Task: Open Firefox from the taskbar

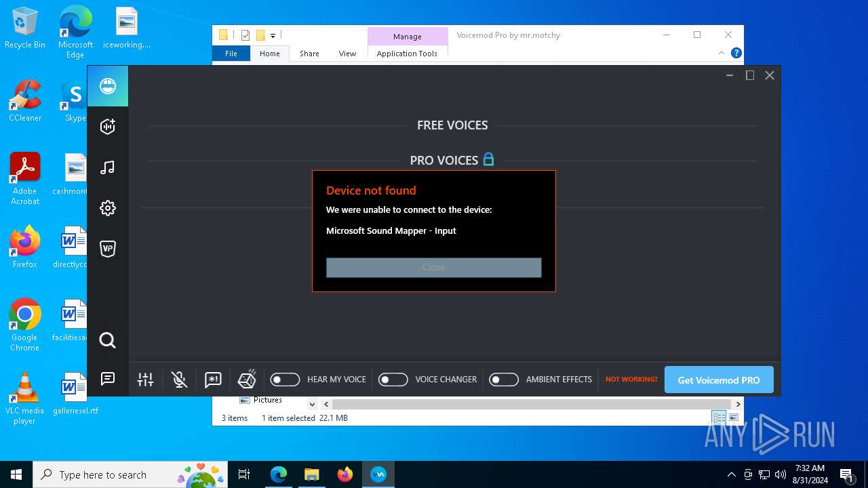Action: [x=345, y=474]
